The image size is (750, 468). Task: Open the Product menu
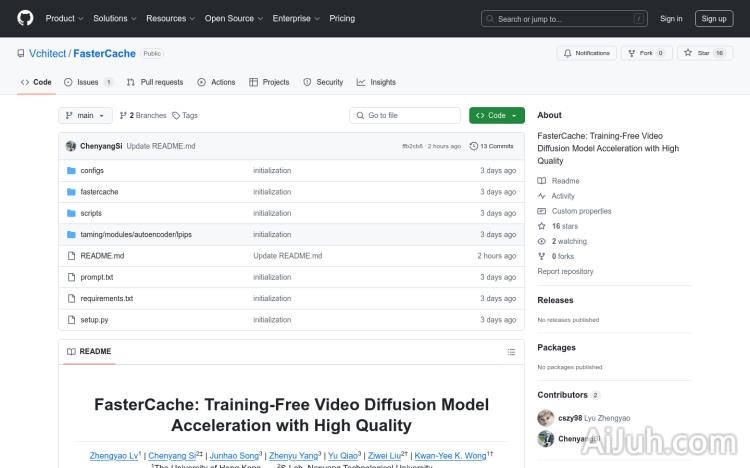[x=64, y=18]
